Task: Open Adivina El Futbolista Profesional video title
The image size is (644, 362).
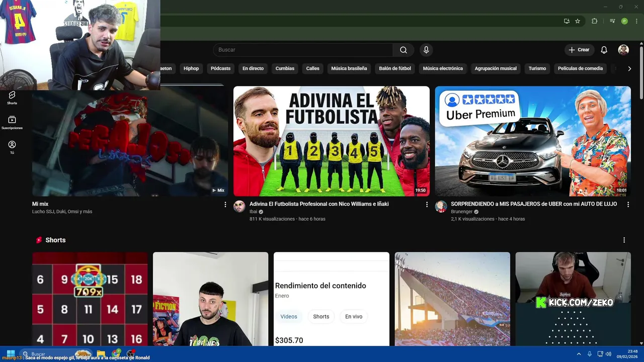Action: coord(319,204)
